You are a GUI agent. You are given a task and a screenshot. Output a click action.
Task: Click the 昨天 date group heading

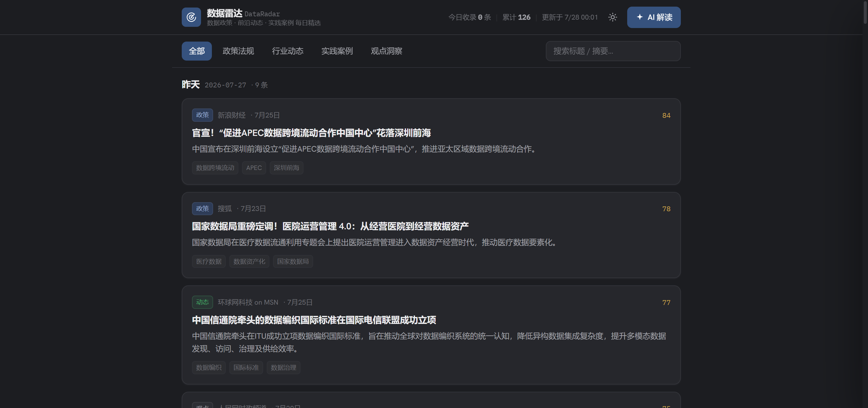[190, 85]
